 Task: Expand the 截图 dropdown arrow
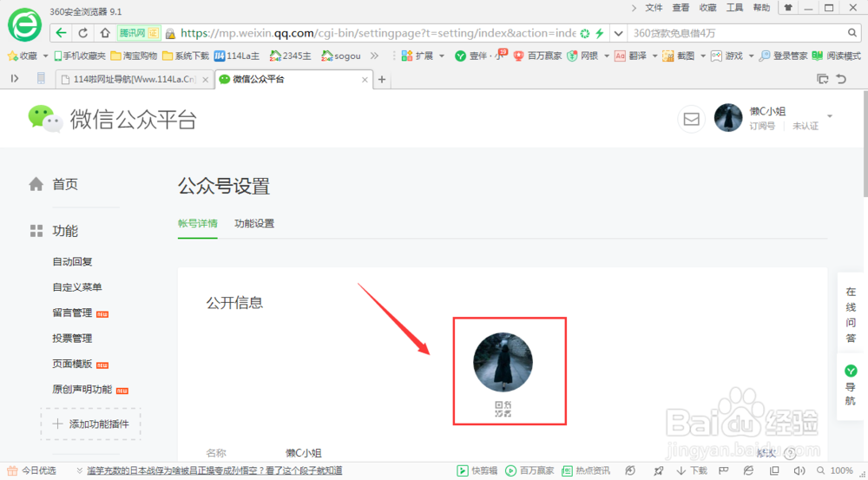point(703,56)
